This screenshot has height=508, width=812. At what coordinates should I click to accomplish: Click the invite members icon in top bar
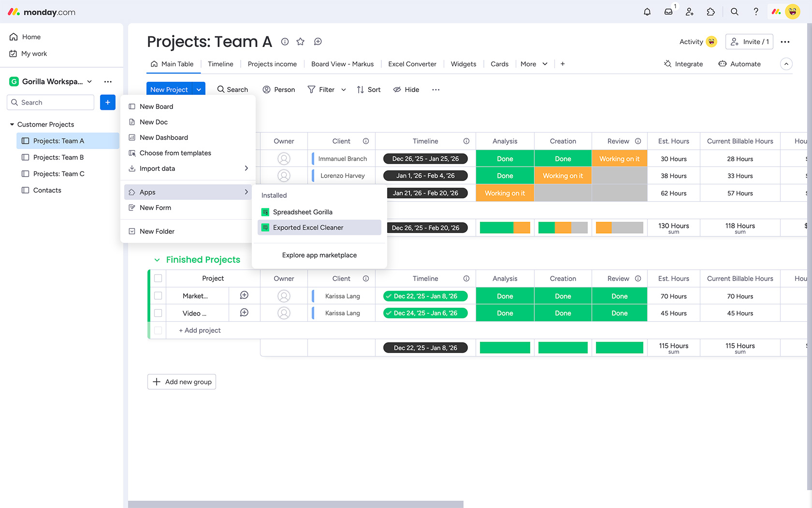690,12
